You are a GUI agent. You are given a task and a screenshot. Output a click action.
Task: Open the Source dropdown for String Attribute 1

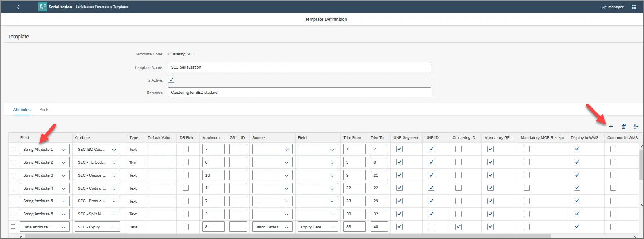pyautogui.click(x=272, y=149)
